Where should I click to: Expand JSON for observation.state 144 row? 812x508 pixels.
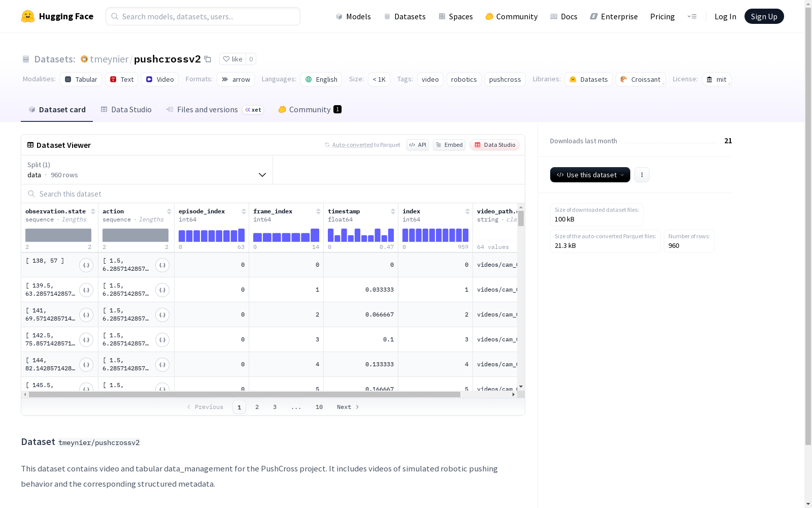pyautogui.click(x=86, y=365)
